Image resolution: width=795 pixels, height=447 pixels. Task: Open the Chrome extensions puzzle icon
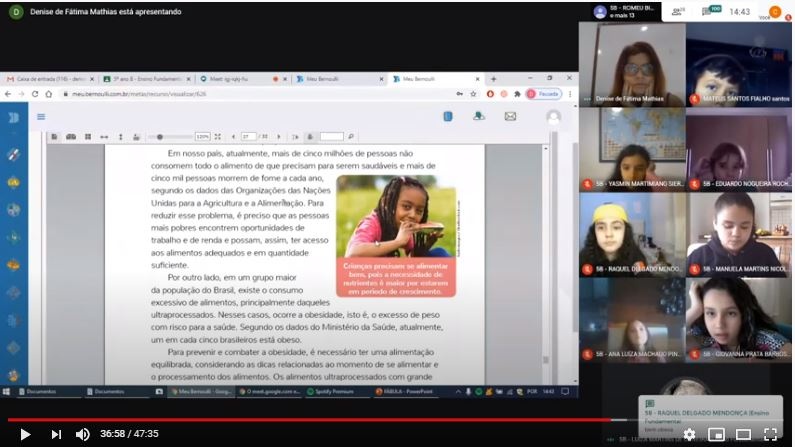(x=517, y=94)
